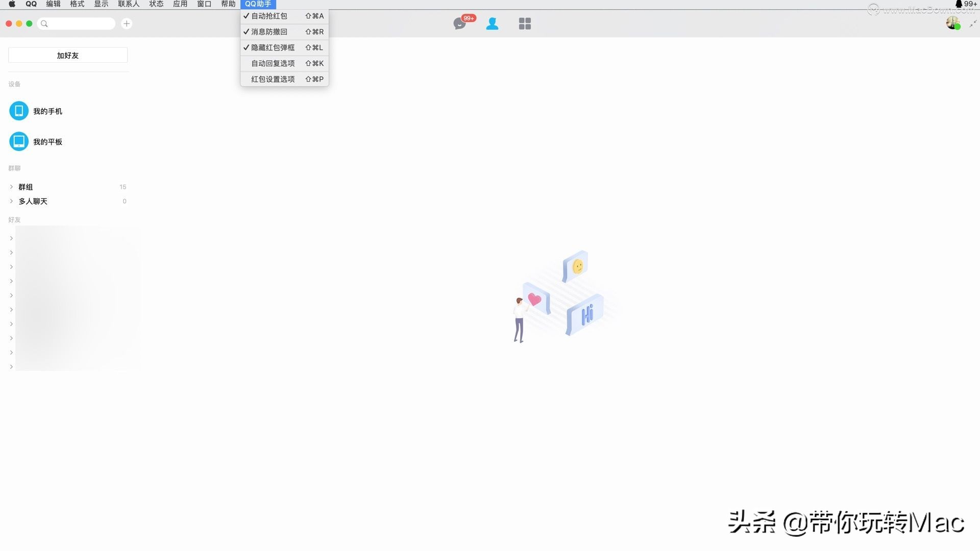Open 自动回复选项 menu entry
Image resolution: width=980 pixels, height=551 pixels.
click(273, 63)
